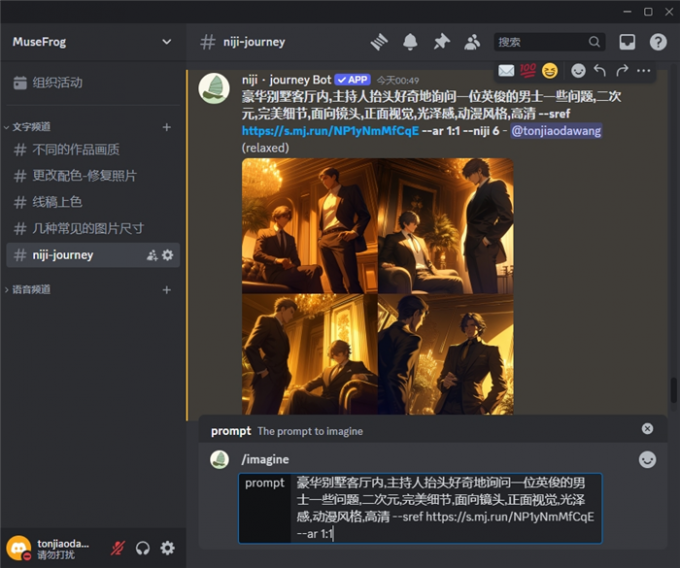
Task: Click the niji-journey channel title in header
Action: (254, 42)
